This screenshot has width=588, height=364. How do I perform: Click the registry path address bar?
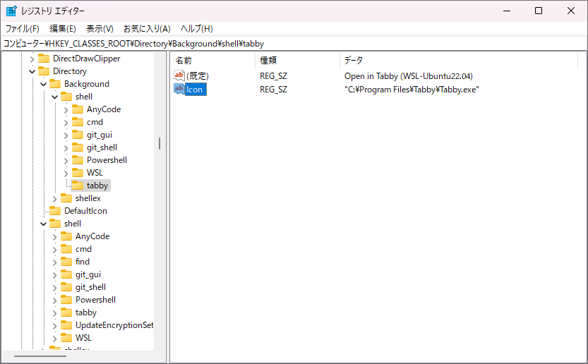coord(294,44)
